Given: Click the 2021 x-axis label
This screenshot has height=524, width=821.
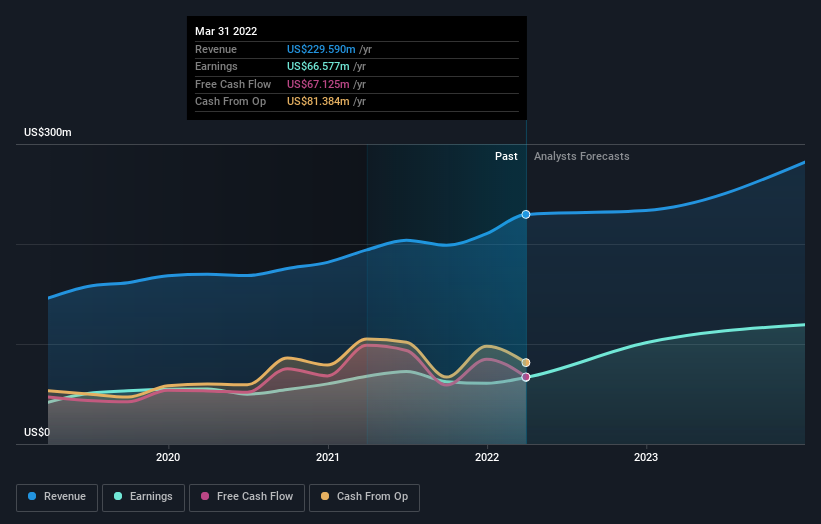Looking at the screenshot, I should tap(328, 457).
